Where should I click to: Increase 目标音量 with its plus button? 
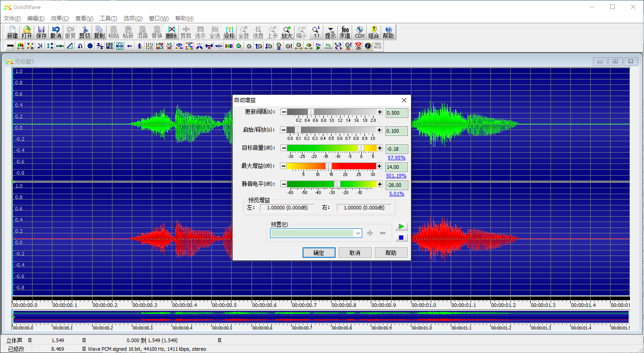(x=380, y=148)
